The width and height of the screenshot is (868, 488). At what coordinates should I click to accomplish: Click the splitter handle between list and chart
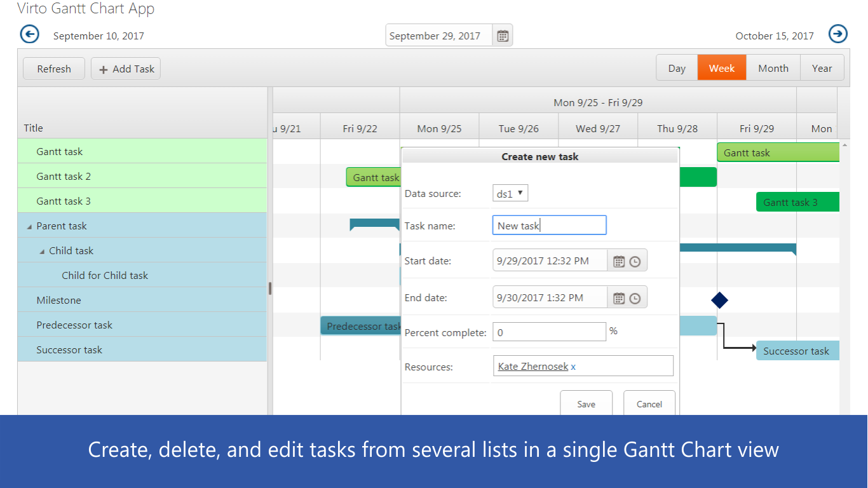pyautogui.click(x=270, y=288)
